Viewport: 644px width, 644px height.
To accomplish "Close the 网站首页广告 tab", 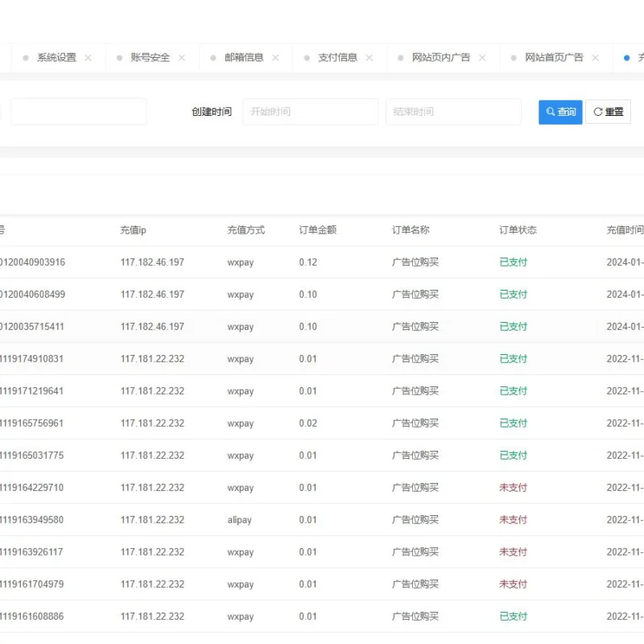I will point(595,58).
